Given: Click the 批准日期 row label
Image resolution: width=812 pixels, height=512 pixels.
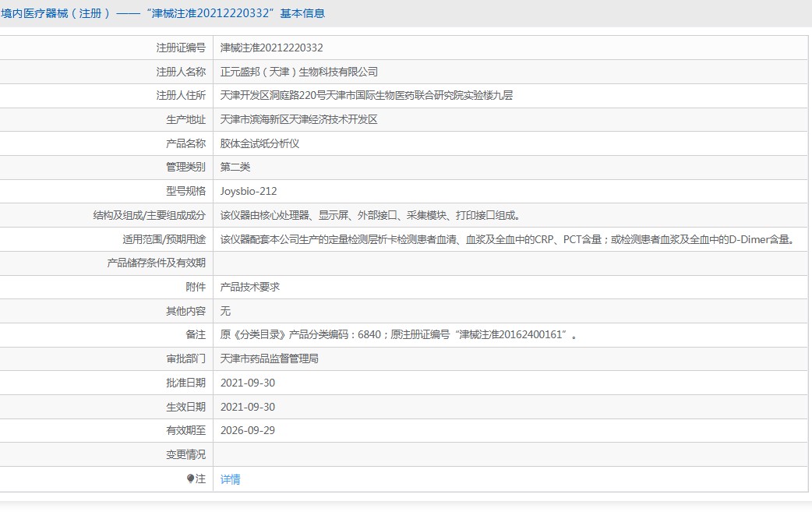Looking at the screenshot, I should tap(185, 383).
